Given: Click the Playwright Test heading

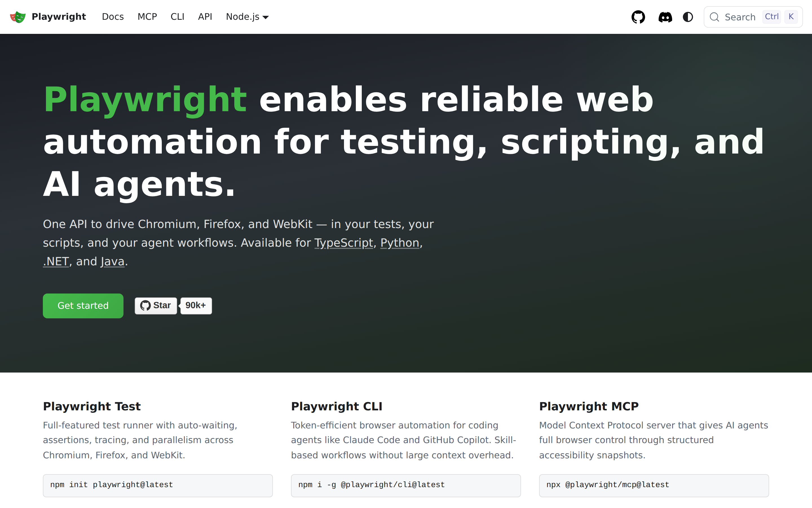Looking at the screenshot, I should pos(92,406).
